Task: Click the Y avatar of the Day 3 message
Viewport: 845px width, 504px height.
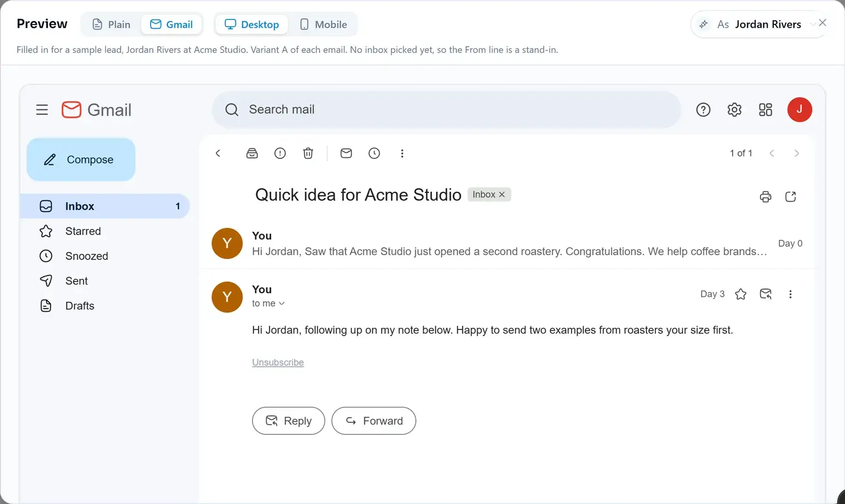Action: click(x=227, y=297)
